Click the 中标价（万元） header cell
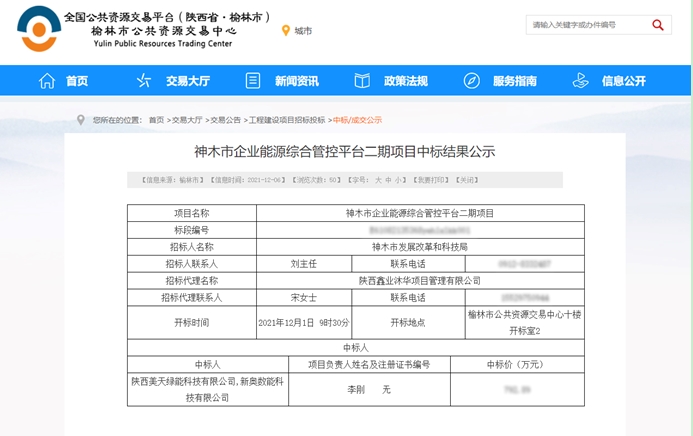The height and width of the screenshot is (436, 693). tap(517, 364)
